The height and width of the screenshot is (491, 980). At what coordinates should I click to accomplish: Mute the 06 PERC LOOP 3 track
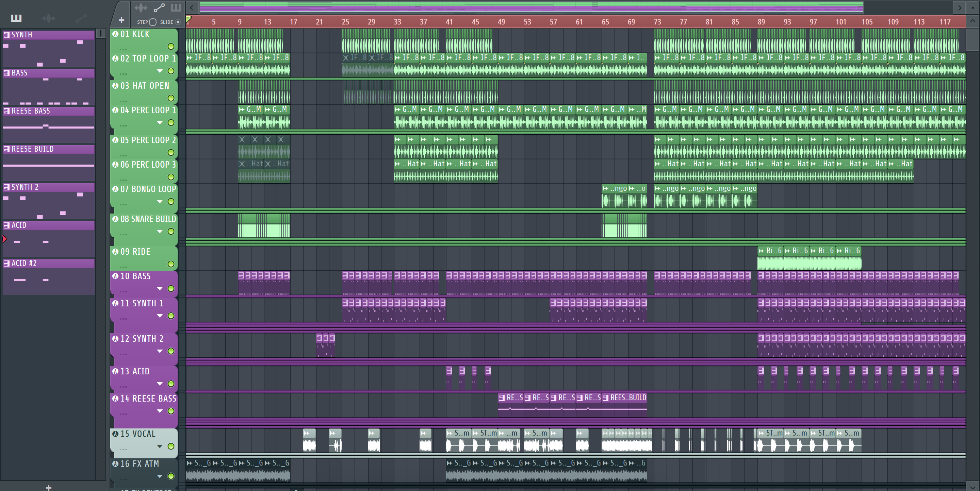pos(171,177)
